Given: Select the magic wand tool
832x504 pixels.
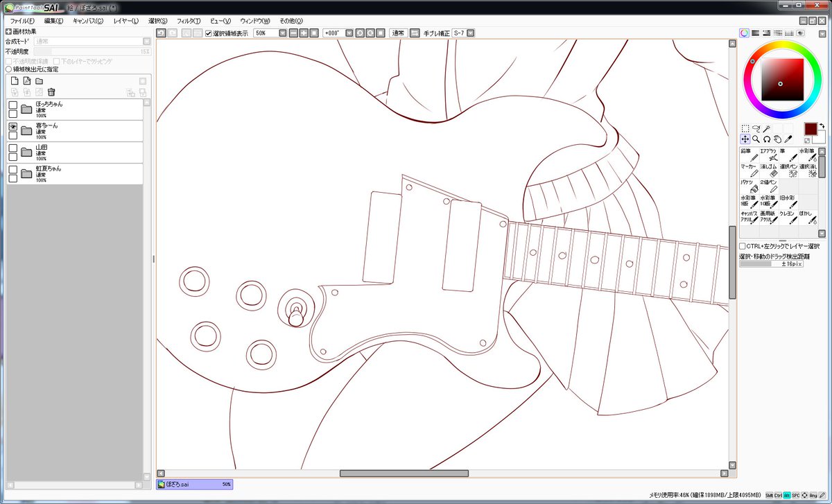Looking at the screenshot, I should pyautogui.click(x=767, y=128).
